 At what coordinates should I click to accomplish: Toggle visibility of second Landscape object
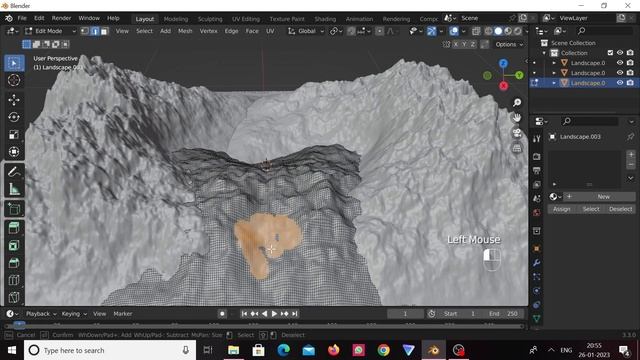(620, 73)
